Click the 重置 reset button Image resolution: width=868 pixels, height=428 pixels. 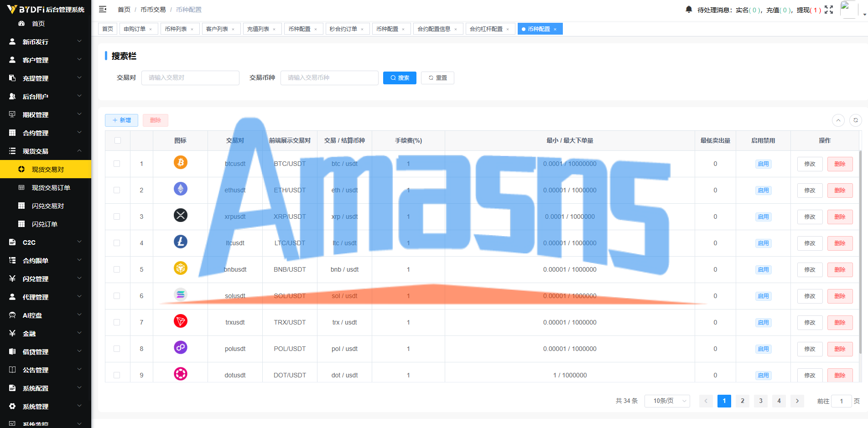point(437,78)
